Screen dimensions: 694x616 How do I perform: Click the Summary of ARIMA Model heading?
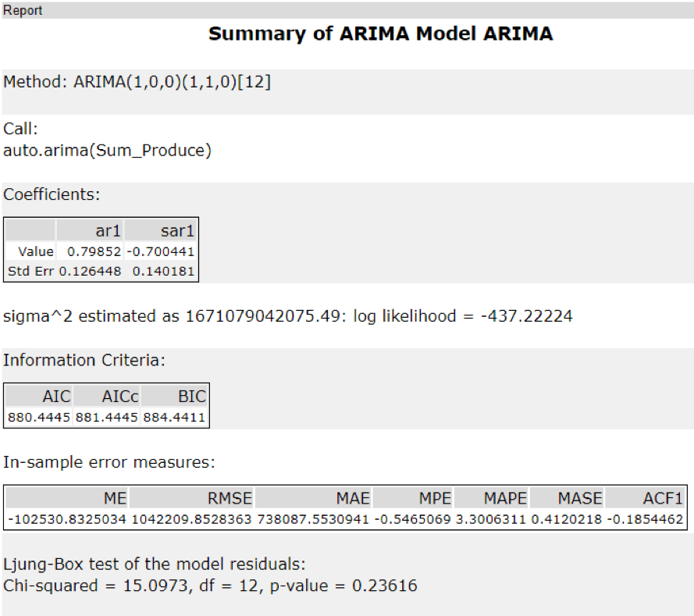coord(380,34)
